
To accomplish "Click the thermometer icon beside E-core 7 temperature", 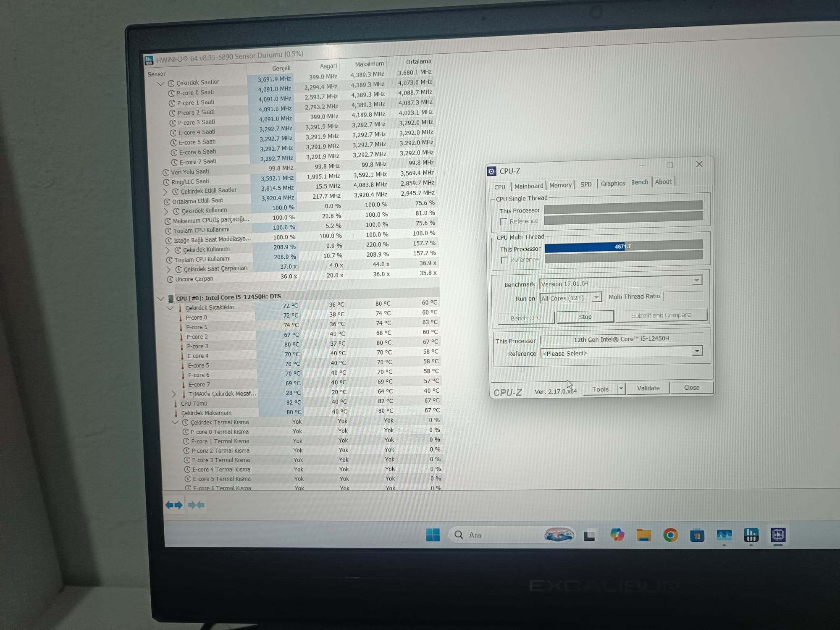I will click(184, 385).
